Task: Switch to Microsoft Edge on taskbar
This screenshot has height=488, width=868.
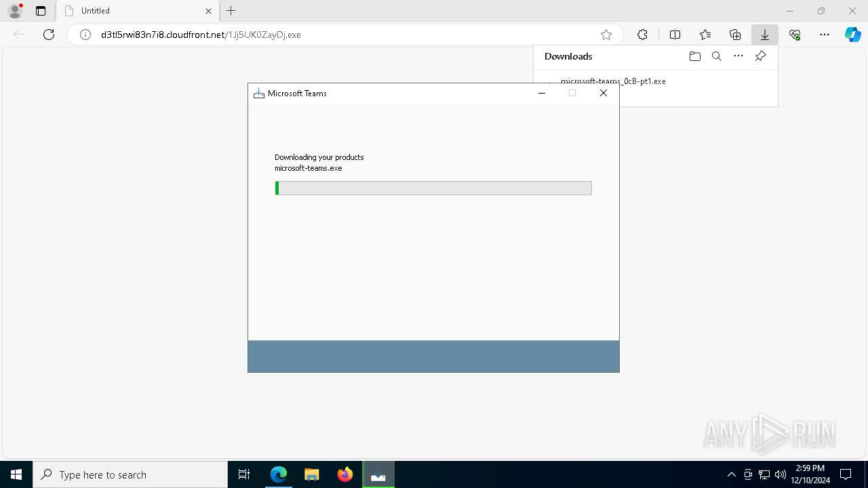Action: [x=279, y=474]
